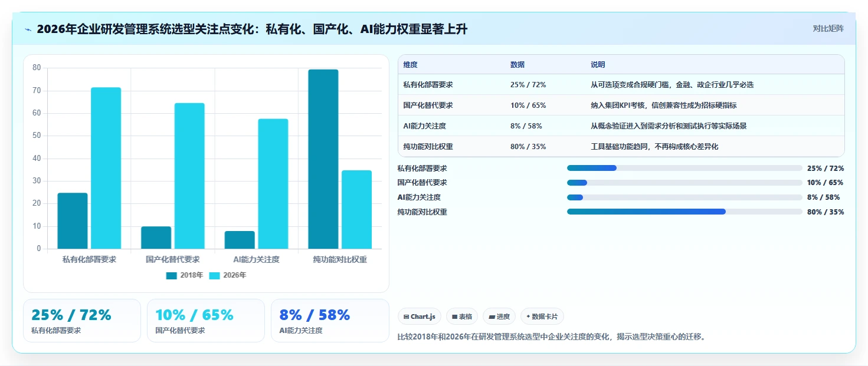Screen dimensions: 868x366
Task: Click the 表格 tag
Action: tap(462, 316)
